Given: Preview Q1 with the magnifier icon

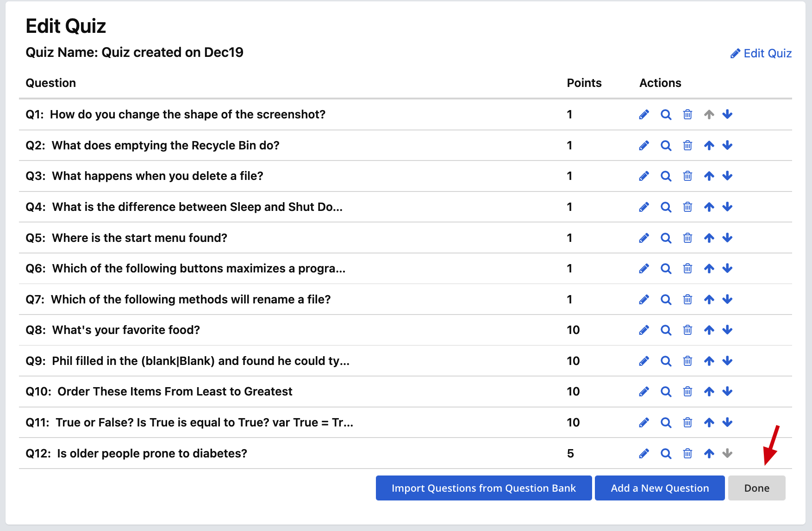Looking at the screenshot, I should point(666,114).
